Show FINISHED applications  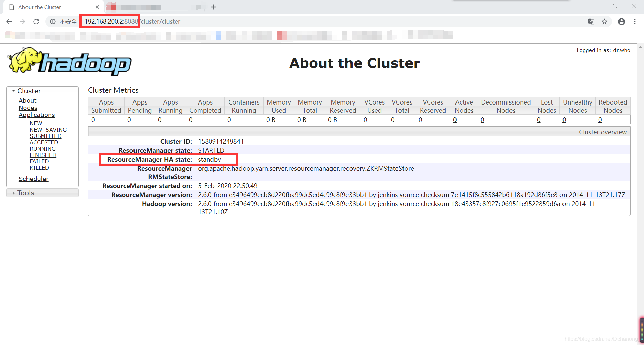click(43, 155)
